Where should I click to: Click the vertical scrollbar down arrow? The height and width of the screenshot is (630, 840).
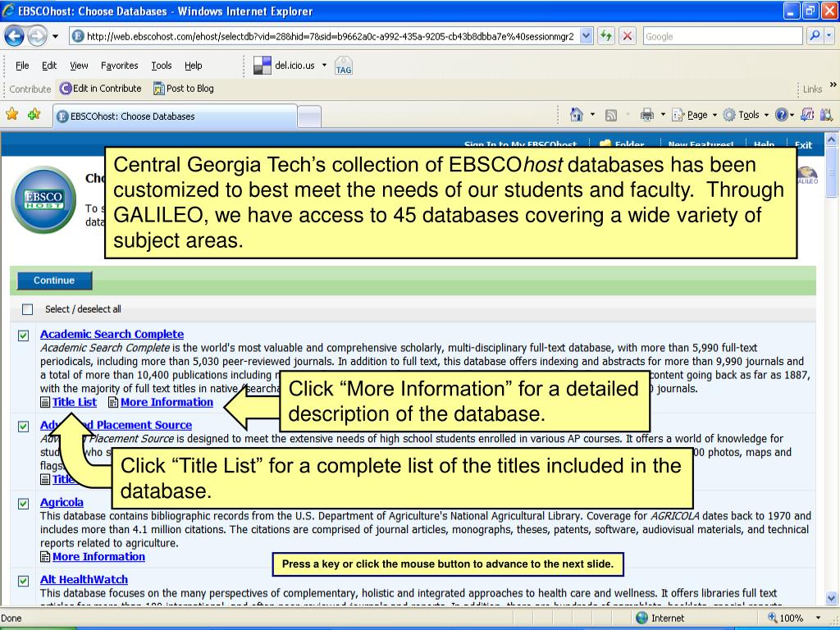tap(832, 598)
